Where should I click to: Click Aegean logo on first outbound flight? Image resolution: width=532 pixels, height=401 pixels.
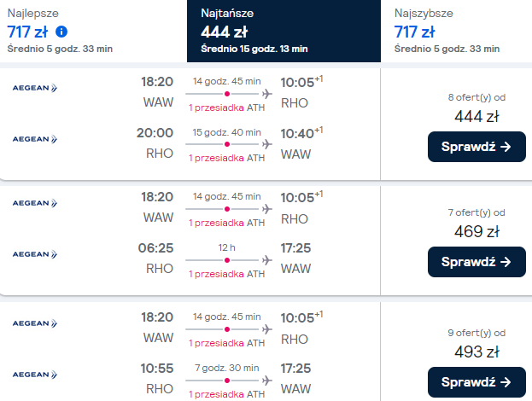[34, 87]
